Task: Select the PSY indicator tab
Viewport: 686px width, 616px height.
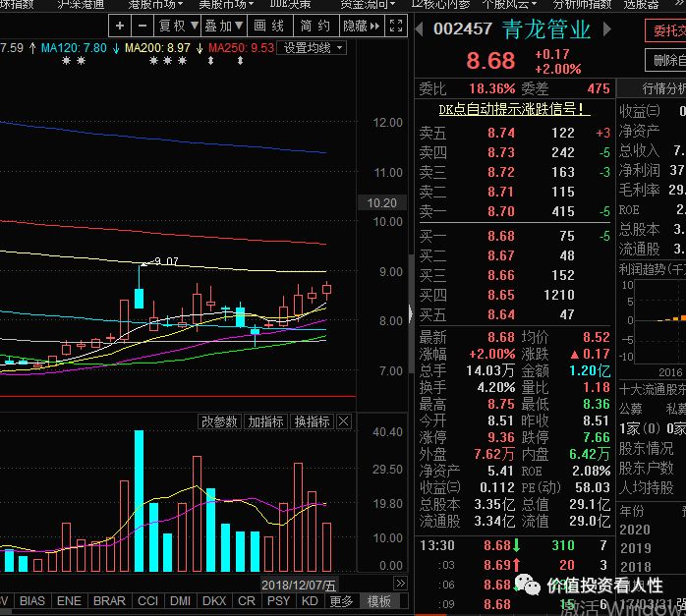Action: click(278, 600)
